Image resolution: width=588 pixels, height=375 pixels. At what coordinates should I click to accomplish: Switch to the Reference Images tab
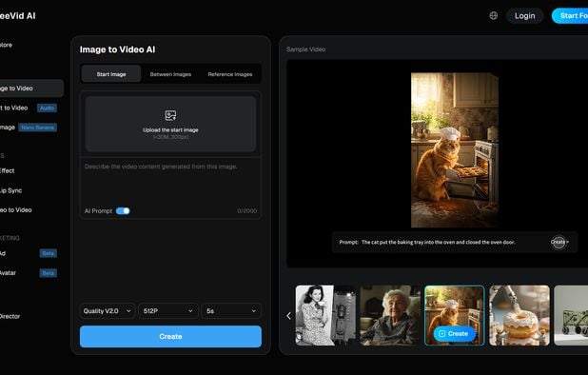click(x=230, y=74)
